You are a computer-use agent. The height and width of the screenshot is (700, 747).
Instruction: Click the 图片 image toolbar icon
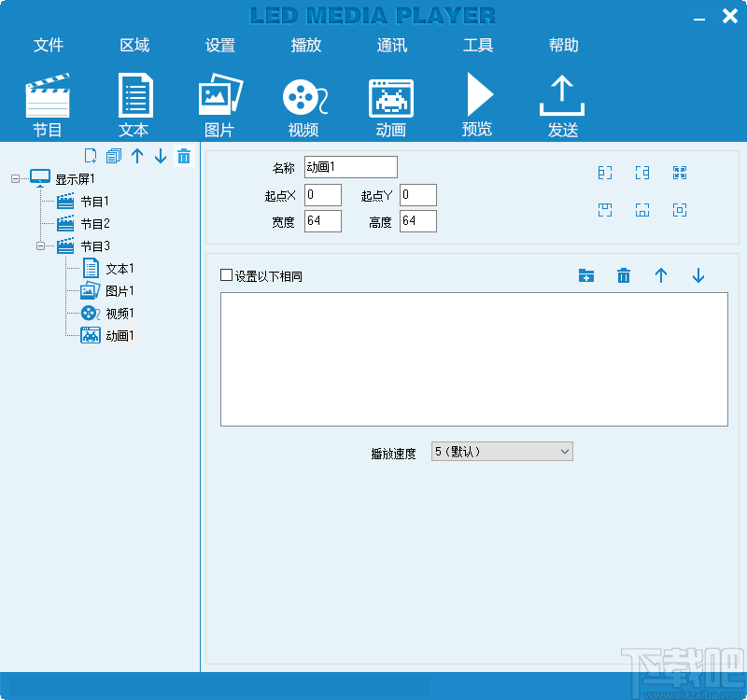click(x=219, y=100)
